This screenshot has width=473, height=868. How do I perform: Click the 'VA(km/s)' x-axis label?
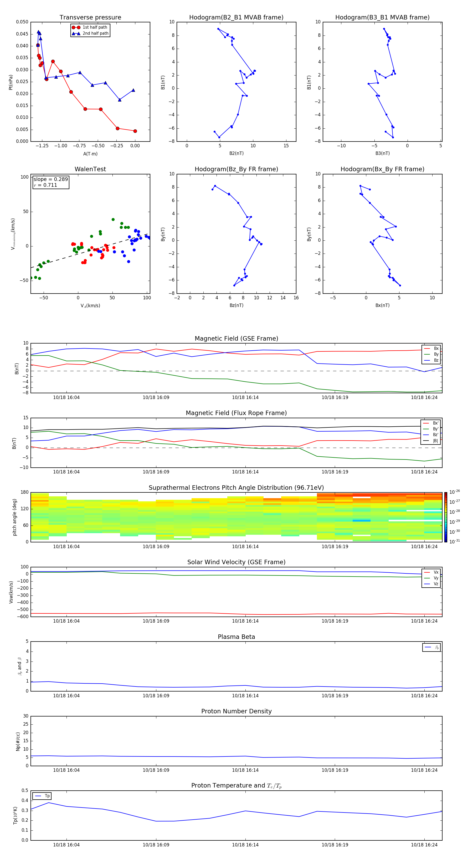click(90, 306)
